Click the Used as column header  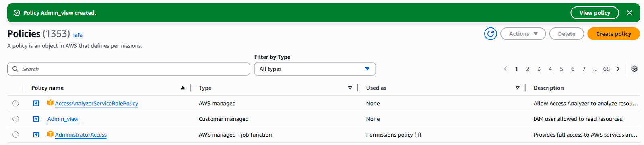click(x=376, y=88)
